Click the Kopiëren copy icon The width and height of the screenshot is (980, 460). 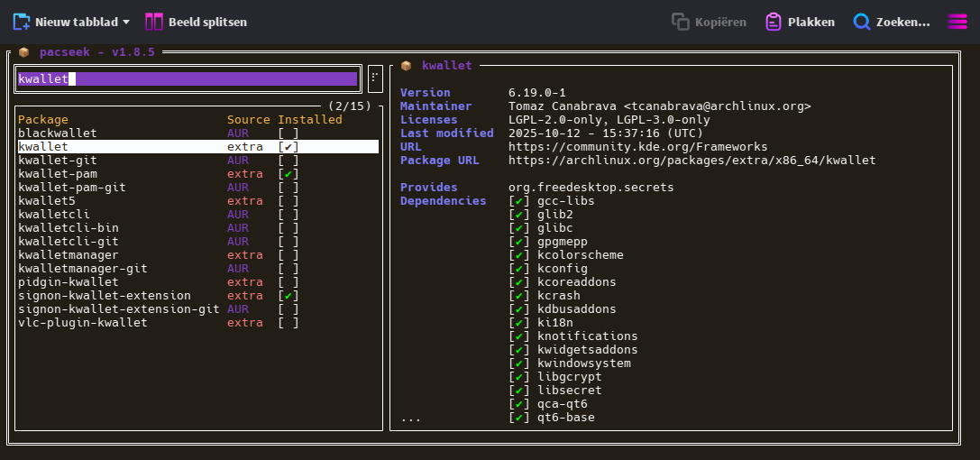click(x=680, y=22)
